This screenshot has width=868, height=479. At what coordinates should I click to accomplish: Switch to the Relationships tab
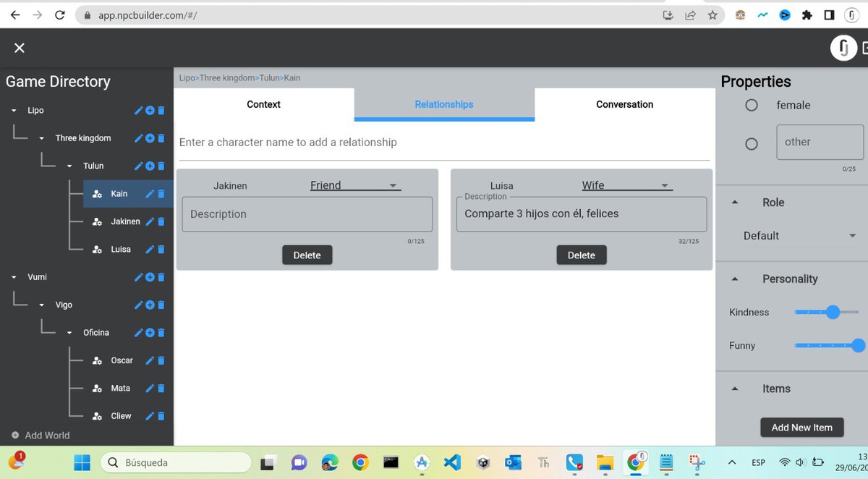tap(444, 104)
